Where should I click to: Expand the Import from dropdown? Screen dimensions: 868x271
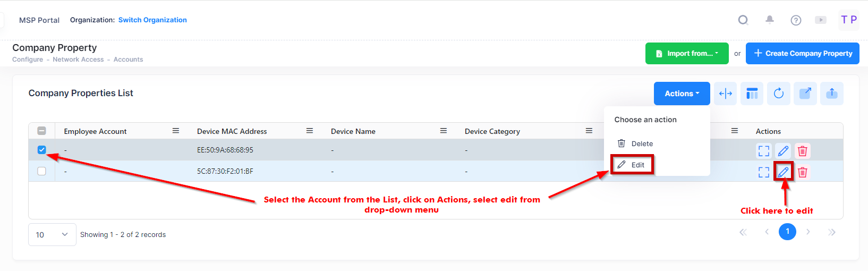[x=687, y=54]
